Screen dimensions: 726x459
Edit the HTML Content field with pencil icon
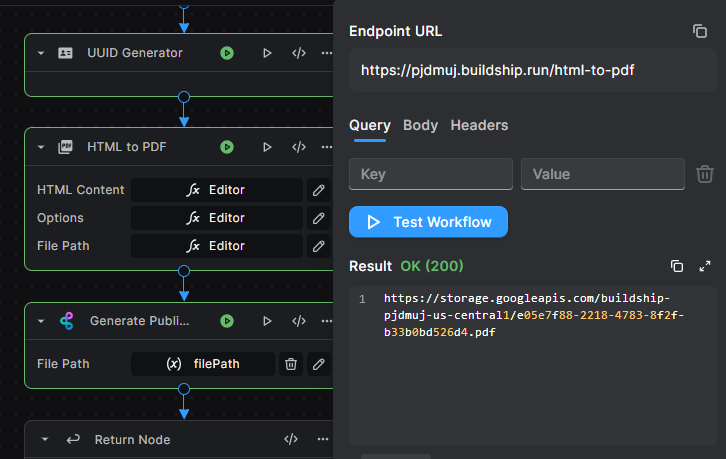(x=318, y=190)
